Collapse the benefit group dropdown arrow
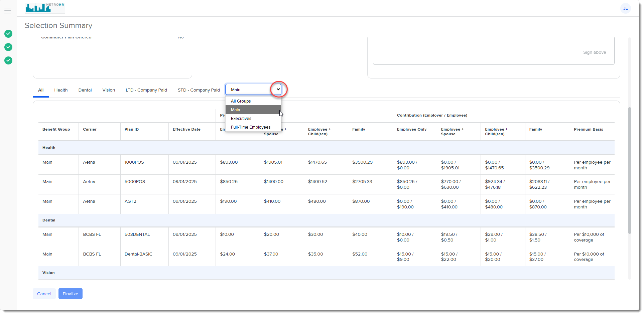 (x=278, y=90)
